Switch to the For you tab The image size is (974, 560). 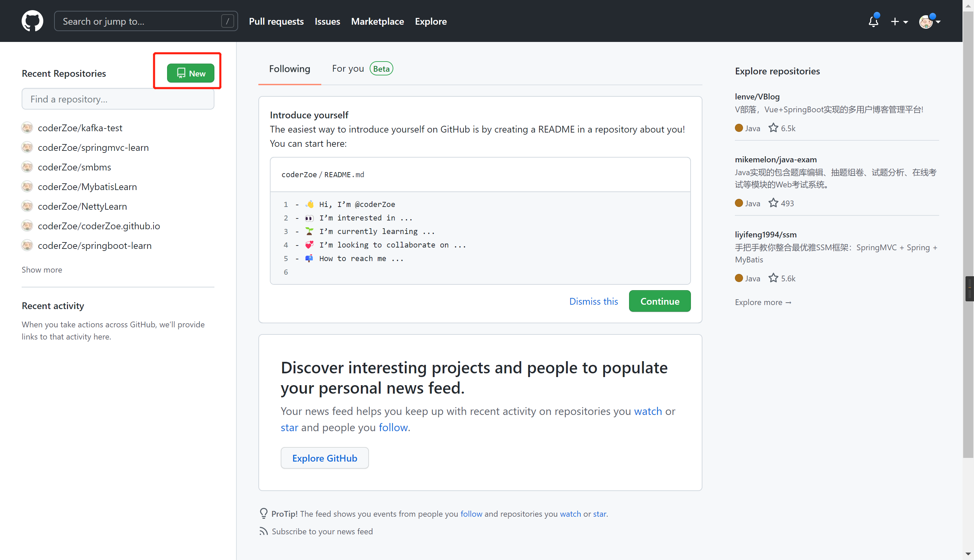362,69
